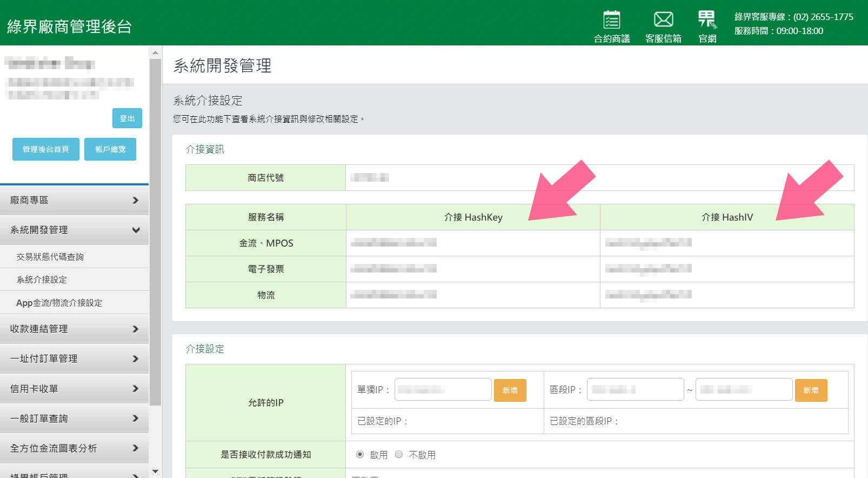Expand the 收款連結管理 menu

tap(74, 329)
